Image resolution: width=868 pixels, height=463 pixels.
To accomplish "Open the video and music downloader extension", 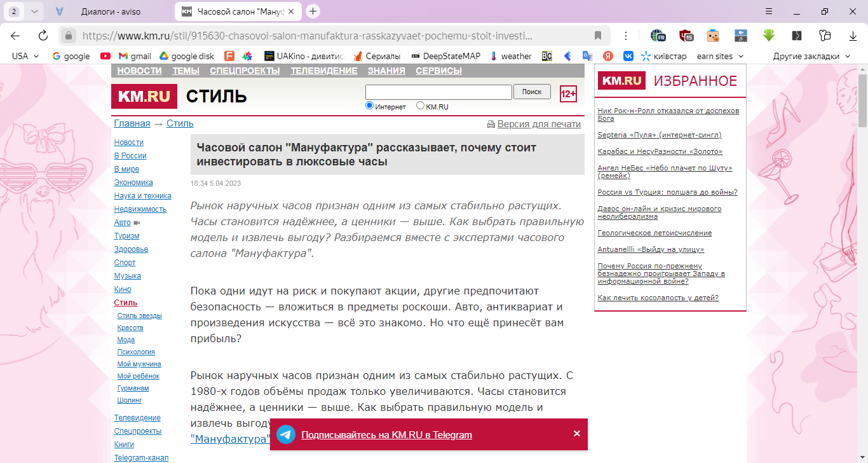I will pos(741,36).
